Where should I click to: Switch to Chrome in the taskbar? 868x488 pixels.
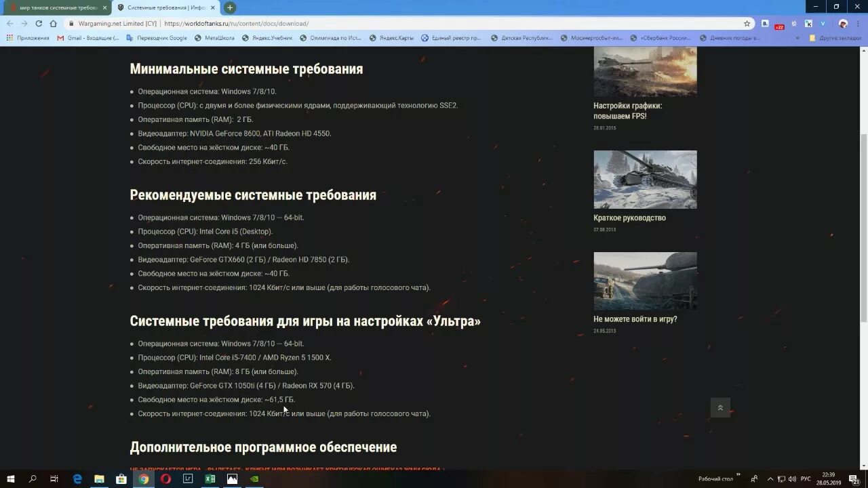(144, 479)
